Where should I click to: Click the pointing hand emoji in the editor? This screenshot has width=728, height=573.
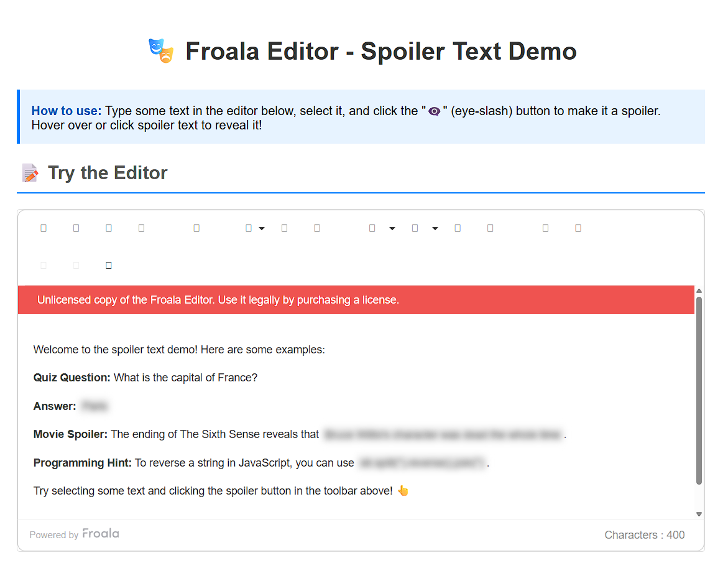tap(403, 491)
